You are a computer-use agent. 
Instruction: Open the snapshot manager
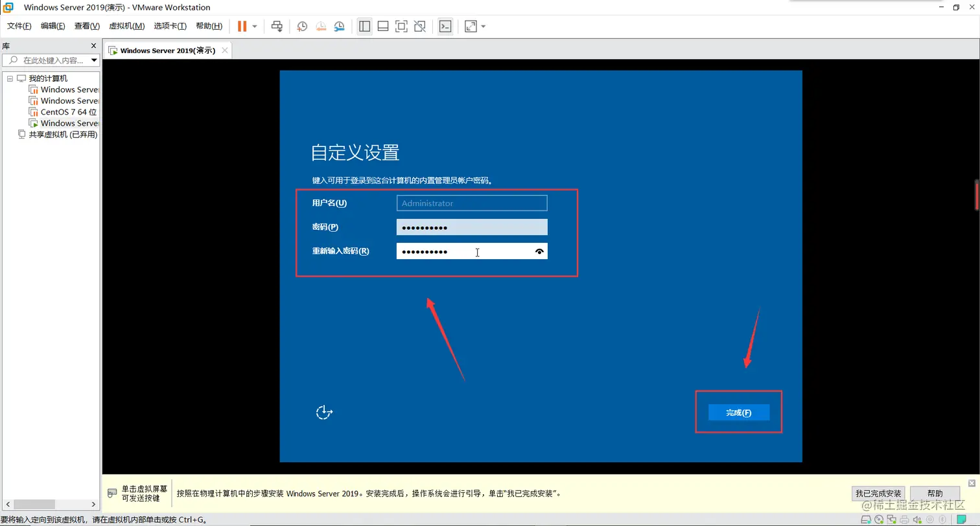point(338,26)
